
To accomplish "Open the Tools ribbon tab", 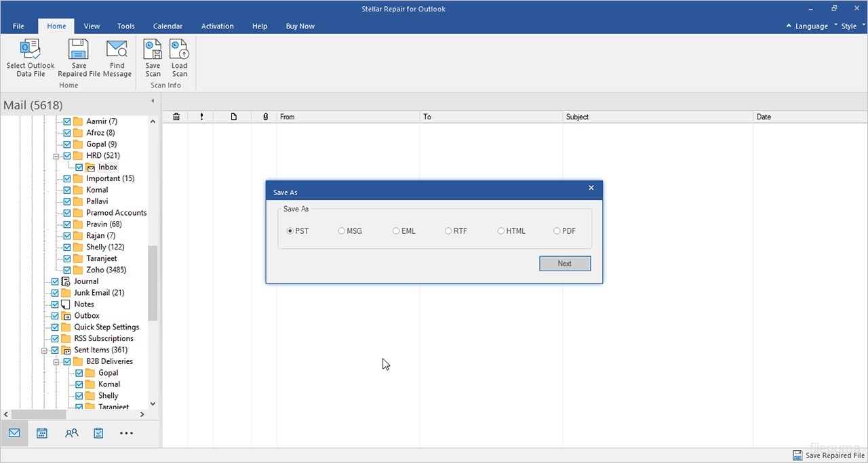I will tap(125, 26).
